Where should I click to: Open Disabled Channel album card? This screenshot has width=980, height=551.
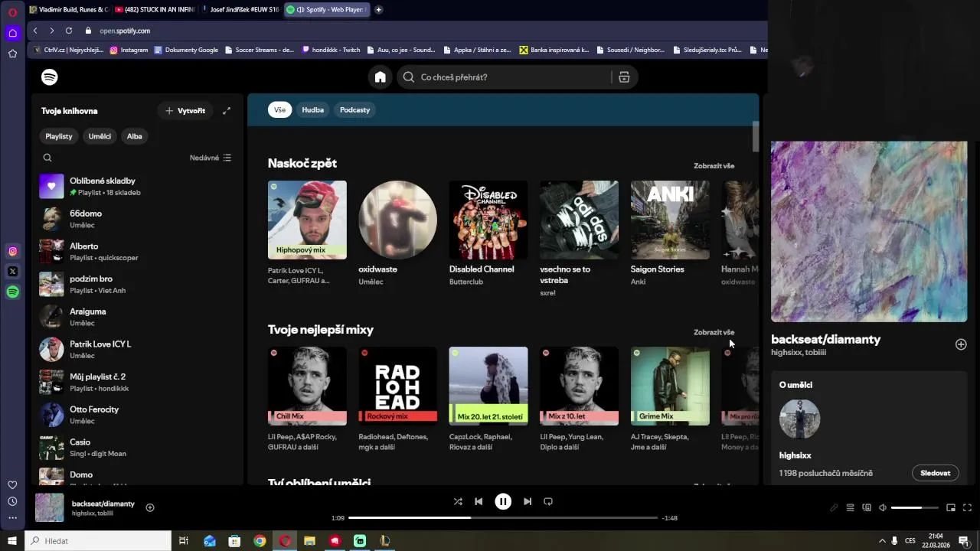click(x=488, y=233)
